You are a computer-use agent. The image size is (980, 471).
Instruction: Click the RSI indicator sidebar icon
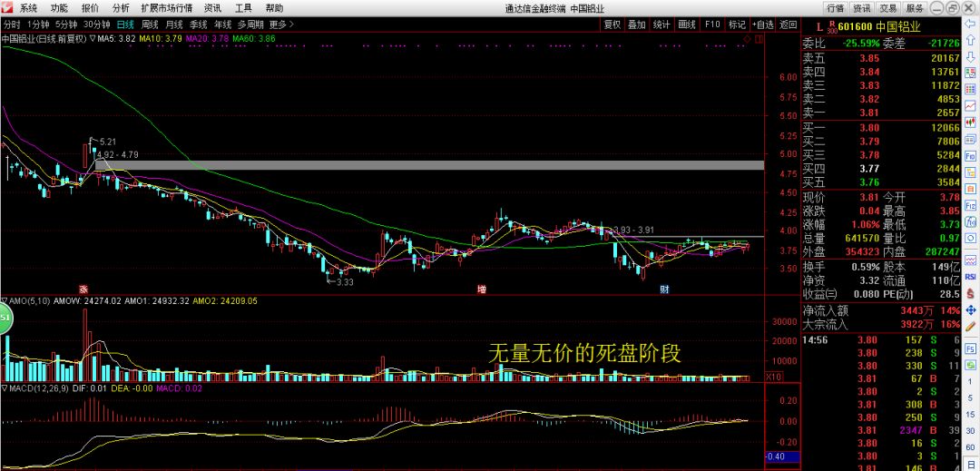971,277
